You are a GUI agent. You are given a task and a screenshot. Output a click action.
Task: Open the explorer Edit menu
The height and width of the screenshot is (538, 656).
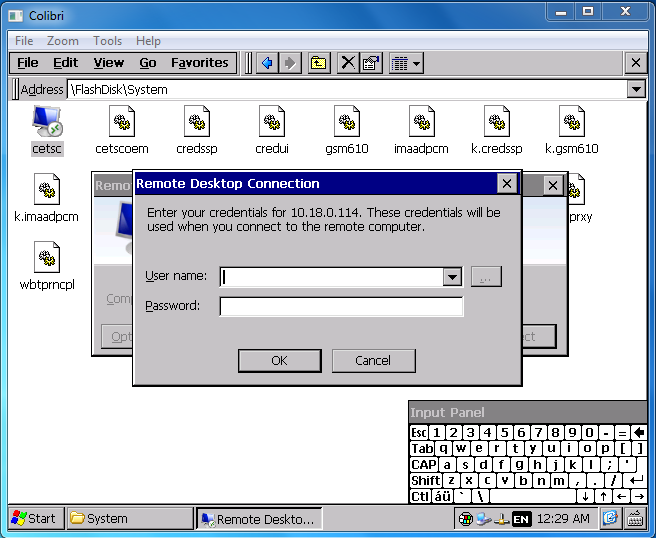(65, 63)
